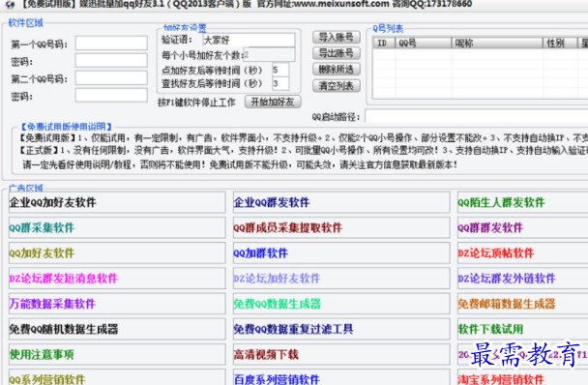This screenshot has height=385, width=588.
Task: Click the 导出账号 button
Action: [x=337, y=53]
